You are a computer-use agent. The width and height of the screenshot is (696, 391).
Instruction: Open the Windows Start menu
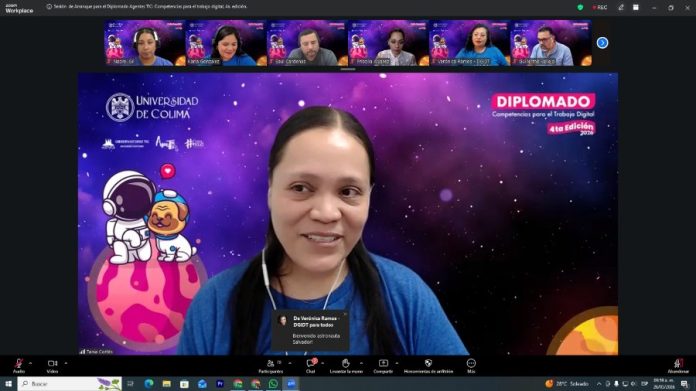pos(8,384)
